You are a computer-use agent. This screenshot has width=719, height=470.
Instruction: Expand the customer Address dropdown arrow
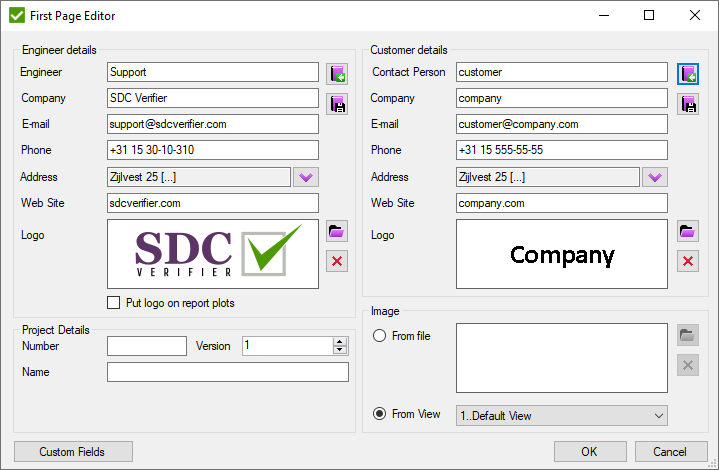[655, 177]
